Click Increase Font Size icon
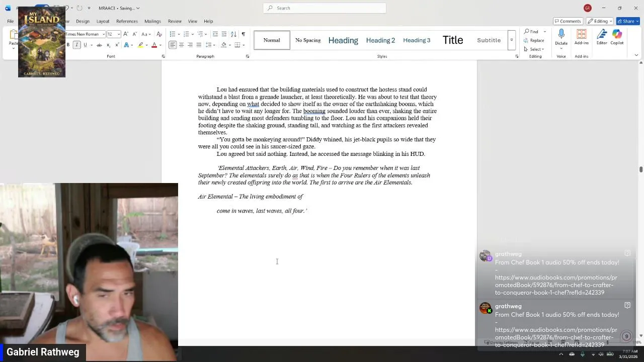The width and height of the screenshot is (644, 362). tap(126, 34)
